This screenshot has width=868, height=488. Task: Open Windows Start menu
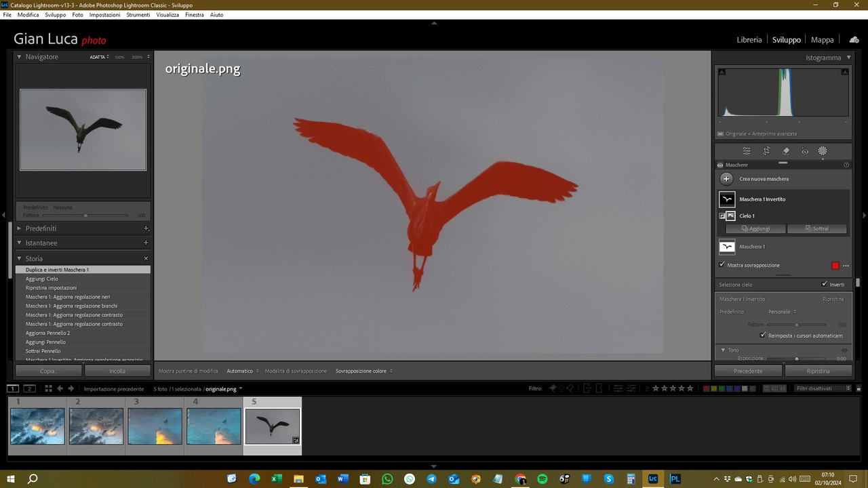click(x=11, y=479)
